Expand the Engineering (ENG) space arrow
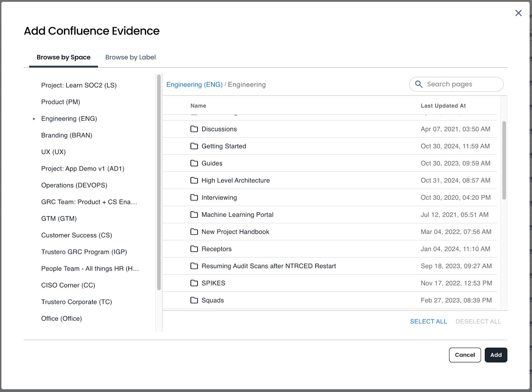Screen dimensions: 532x392 pyautogui.click(x=34, y=119)
